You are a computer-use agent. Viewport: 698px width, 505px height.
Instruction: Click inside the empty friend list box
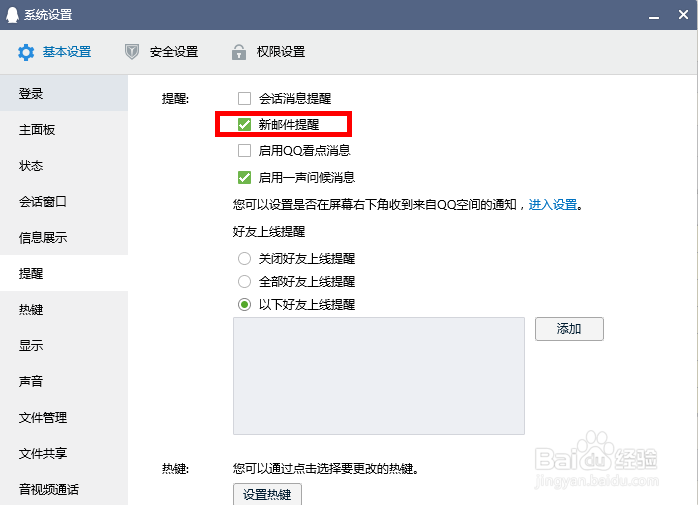pyautogui.click(x=379, y=376)
